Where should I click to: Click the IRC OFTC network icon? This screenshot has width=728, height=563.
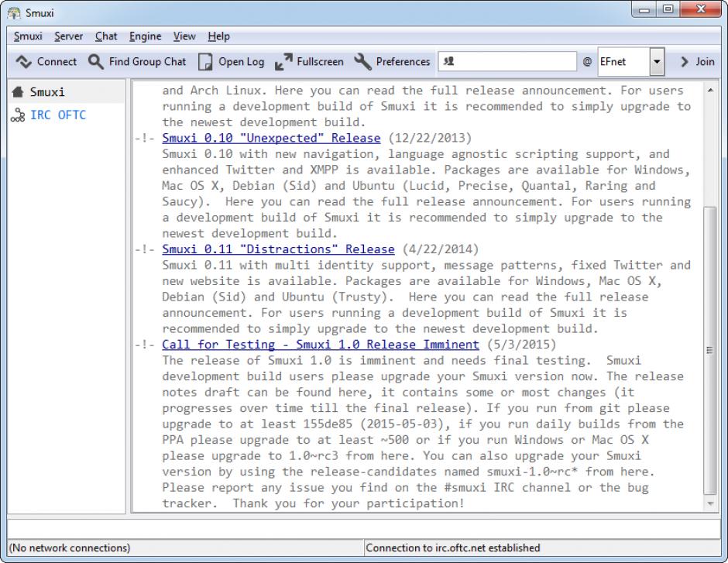[18, 115]
